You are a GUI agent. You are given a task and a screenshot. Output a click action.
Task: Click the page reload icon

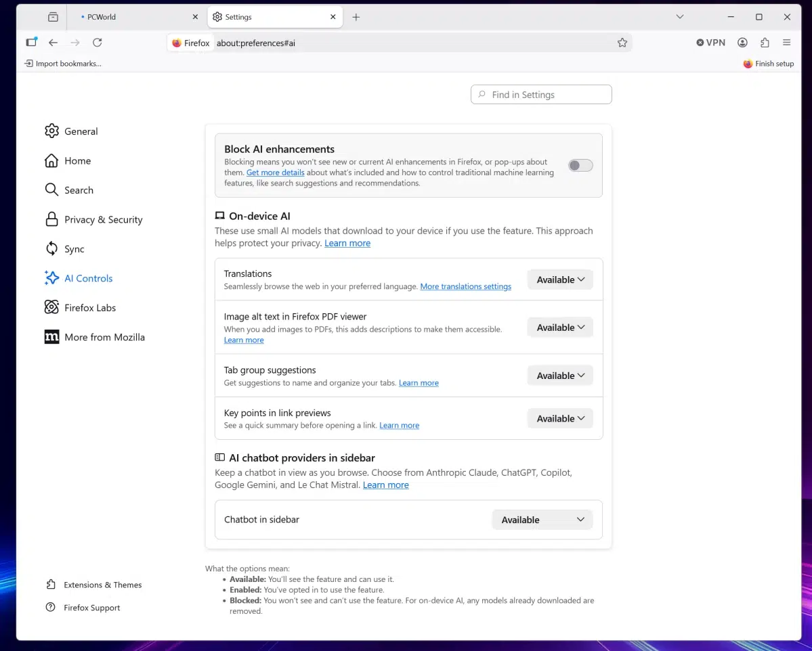[97, 42]
